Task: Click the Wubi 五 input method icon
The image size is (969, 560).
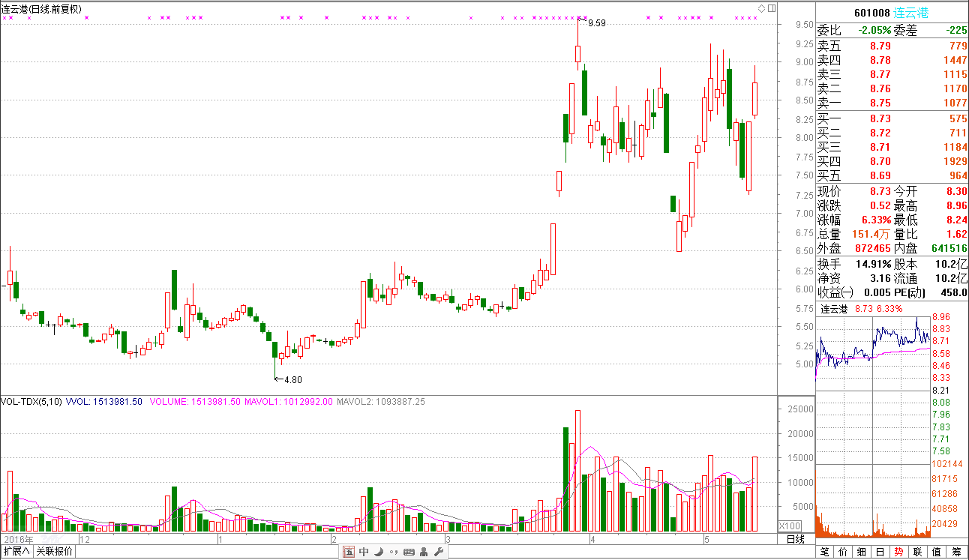Action: [x=349, y=553]
